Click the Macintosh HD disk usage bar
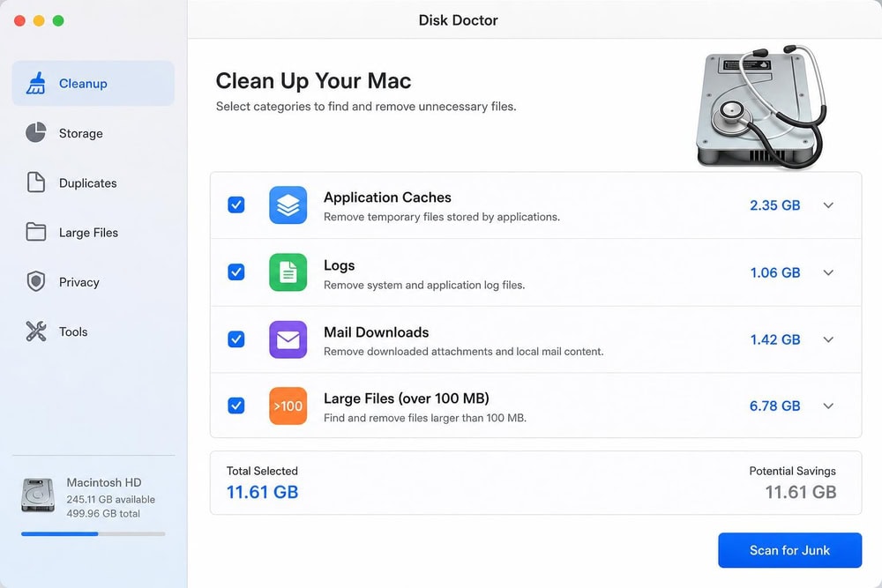The image size is (882, 588). (x=93, y=533)
